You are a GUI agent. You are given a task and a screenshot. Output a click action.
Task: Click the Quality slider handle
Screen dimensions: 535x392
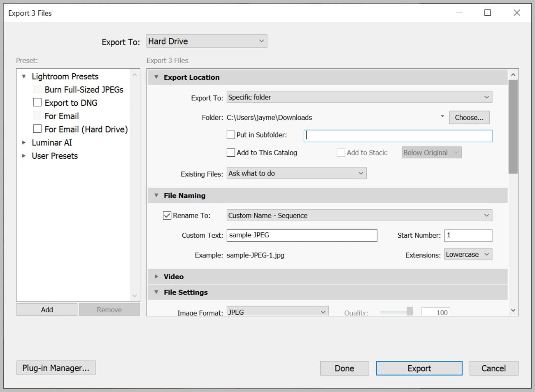point(410,311)
